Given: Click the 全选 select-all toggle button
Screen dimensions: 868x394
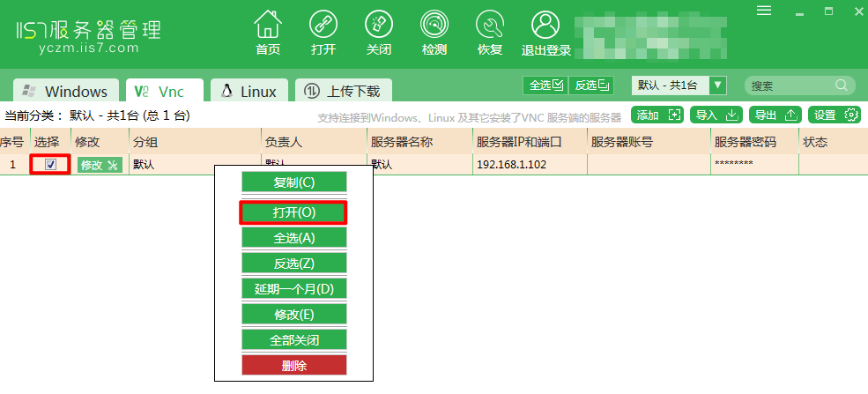Looking at the screenshot, I should point(545,85).
